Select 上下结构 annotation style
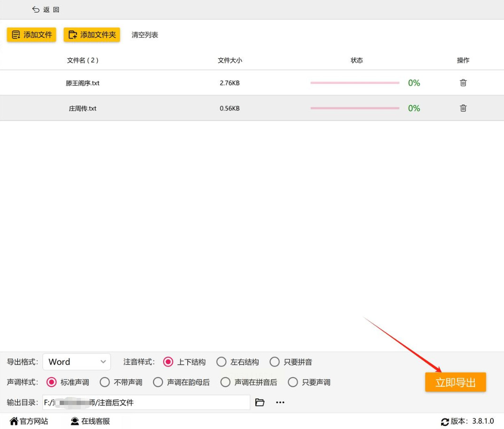The image size is (504, 429). pyautogui.click(x=168, y=362)
